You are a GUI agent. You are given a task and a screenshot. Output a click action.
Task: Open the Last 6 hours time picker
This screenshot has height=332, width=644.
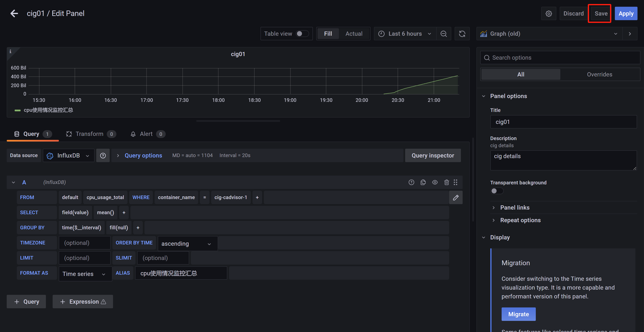point(405,34)
